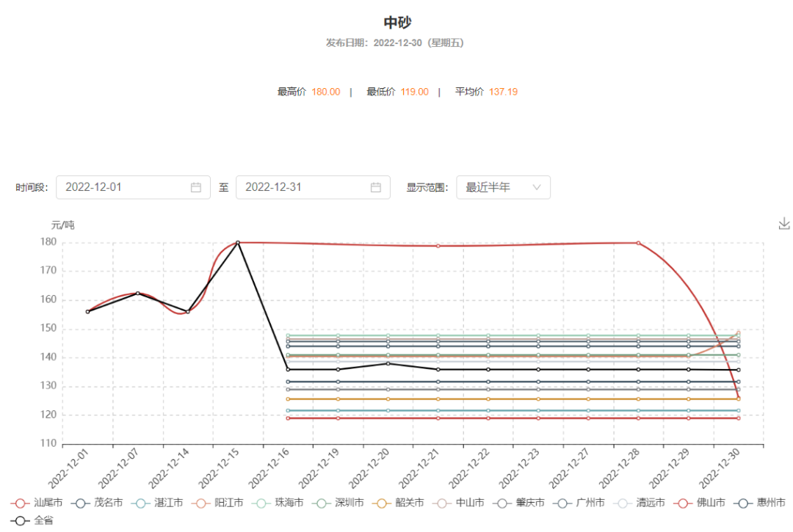Toggle the 清远市 legend entry
Image resolution: width=793 pixels, height=532 pixels.
[x=639, y=503]
